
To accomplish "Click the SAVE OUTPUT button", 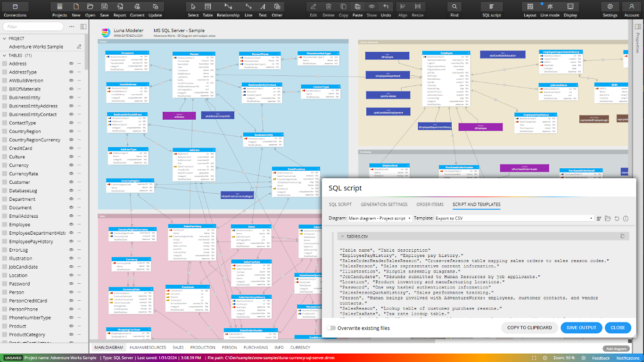I will [581, 328].
